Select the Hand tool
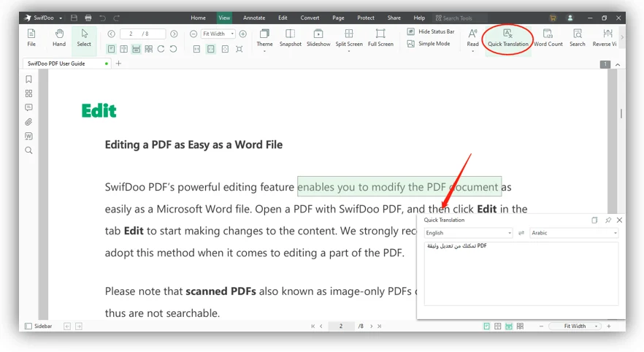This screenshot has width=644, height=352. [59, 38]
